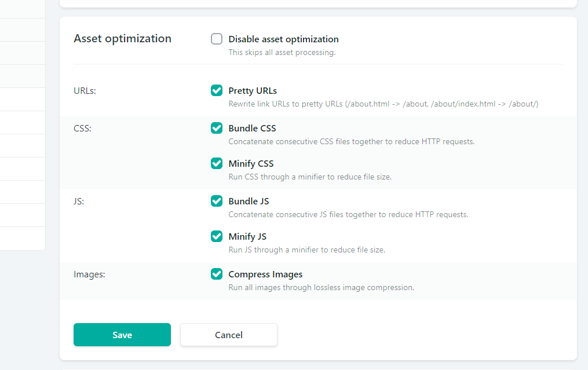The image size is (588, 370).
Task: Click 'Concatenate consecutive JS files' description
Action: tap(348, 214)
